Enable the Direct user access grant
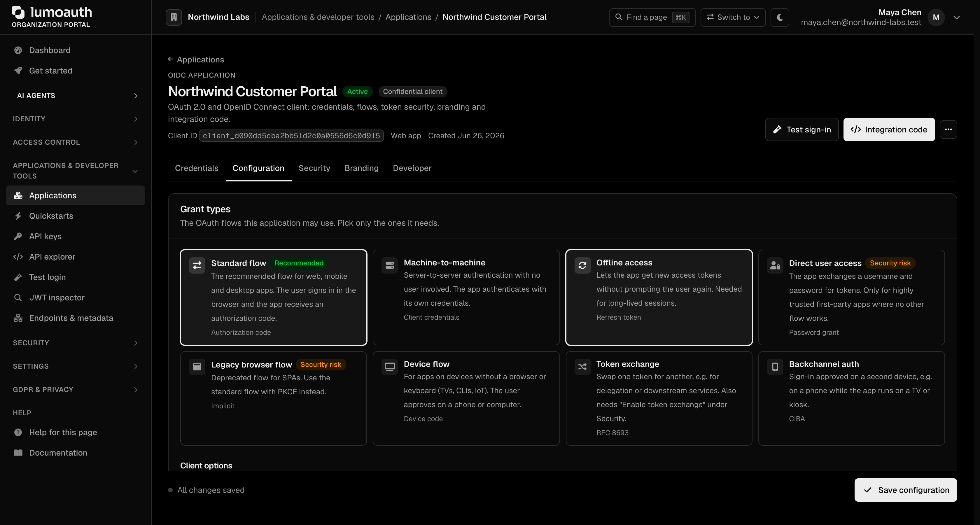This screenshot has height=525, width=980. coord(851,297)
